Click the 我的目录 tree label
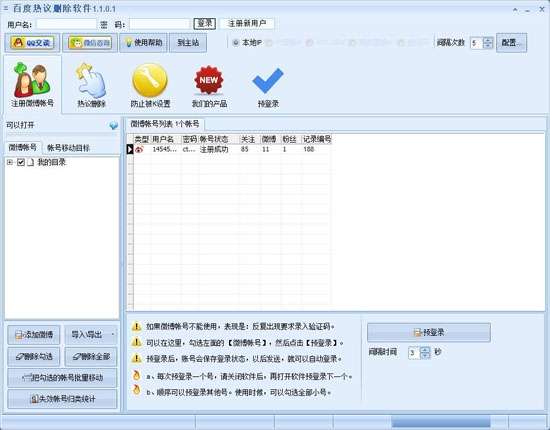 (52, 162)
